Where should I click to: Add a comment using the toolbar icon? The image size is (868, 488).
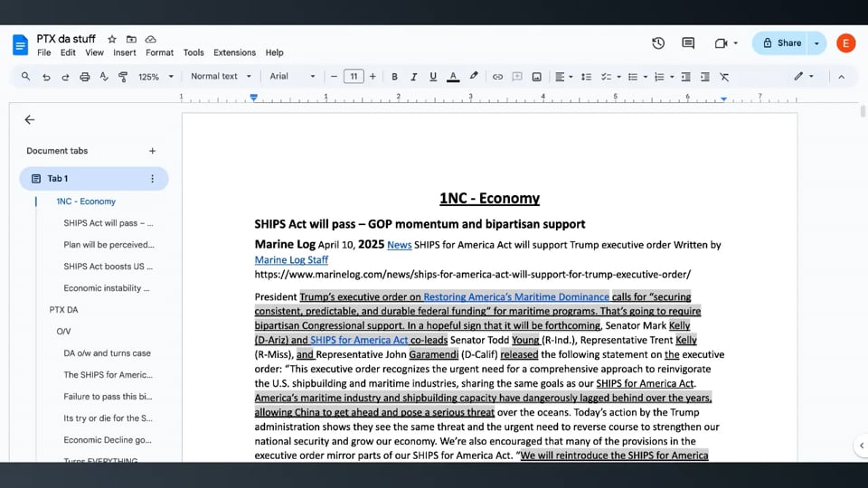point(517,77)
